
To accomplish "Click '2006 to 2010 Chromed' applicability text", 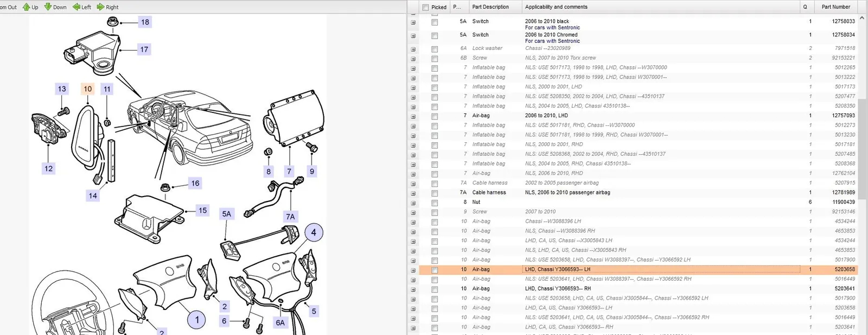I will pos(551,35).
